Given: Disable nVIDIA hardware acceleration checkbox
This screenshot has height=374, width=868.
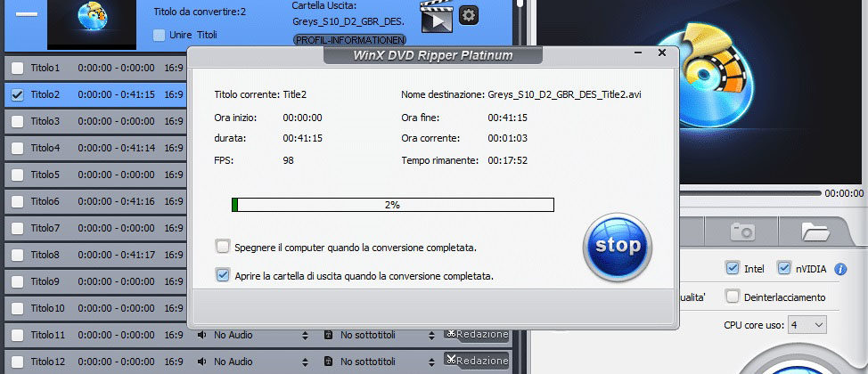Looking at the screenshot, I should click(784, 268).
